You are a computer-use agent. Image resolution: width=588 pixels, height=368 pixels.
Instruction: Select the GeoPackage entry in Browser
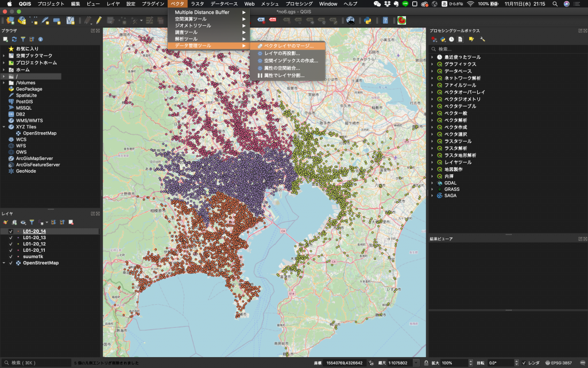pos(29,89)
